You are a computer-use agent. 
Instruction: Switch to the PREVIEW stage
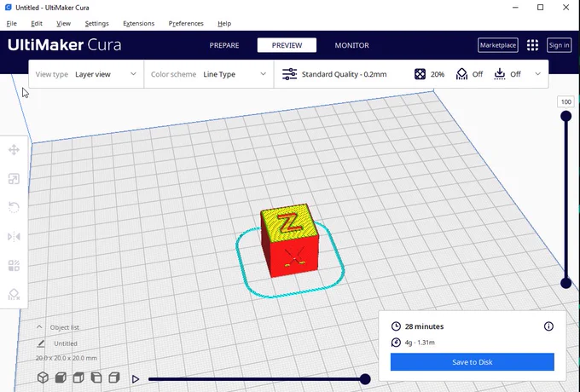[x=287, y=45]
